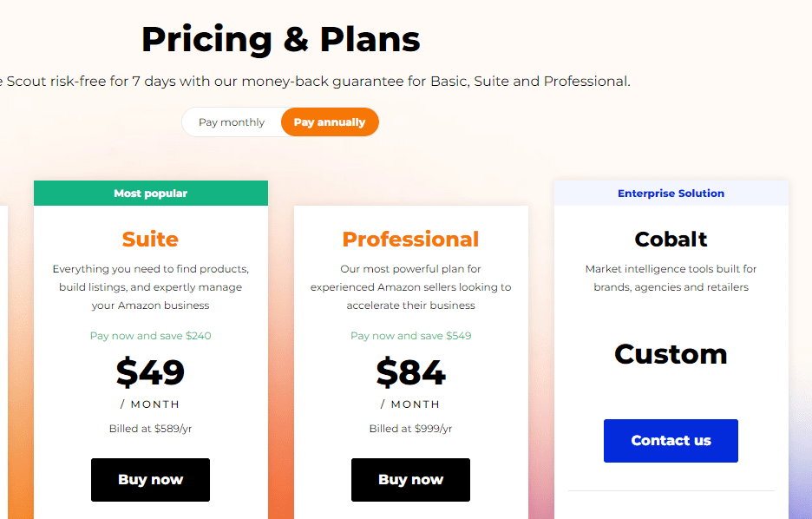Select the Pay annually billing option
The height and width of the screenshot is (519, 812).
330,122
